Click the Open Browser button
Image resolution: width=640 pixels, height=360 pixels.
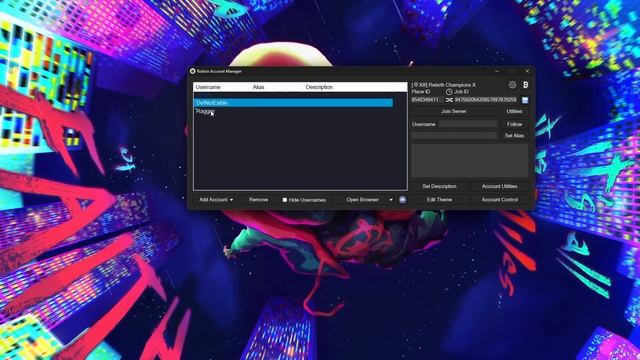(x=362, y=200)
